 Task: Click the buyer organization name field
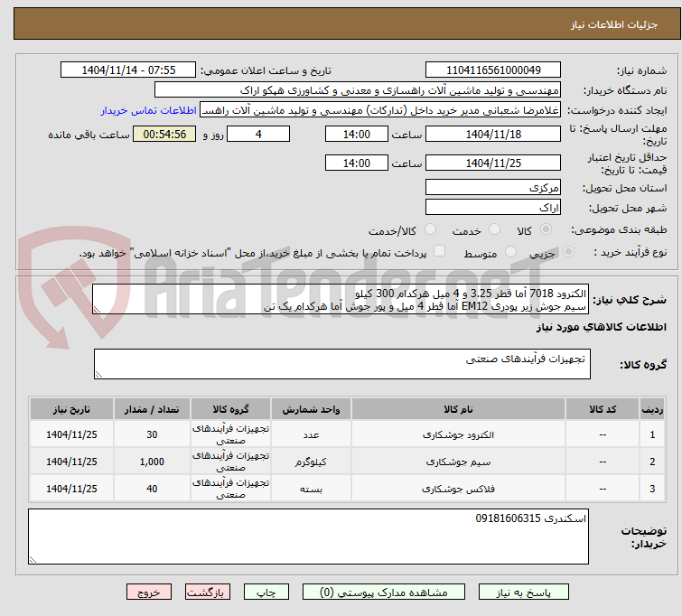click(x=358, y=90)
